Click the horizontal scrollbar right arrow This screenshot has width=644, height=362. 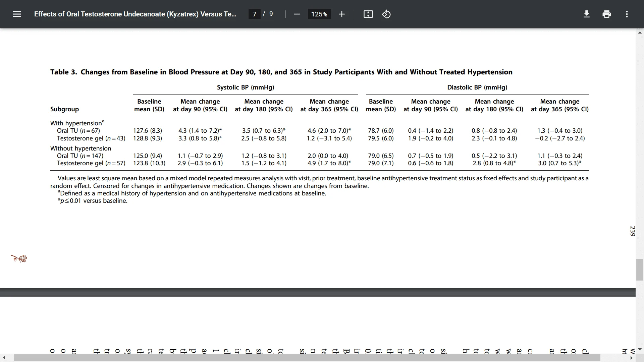pyautogui.click(x=632, y=358)
